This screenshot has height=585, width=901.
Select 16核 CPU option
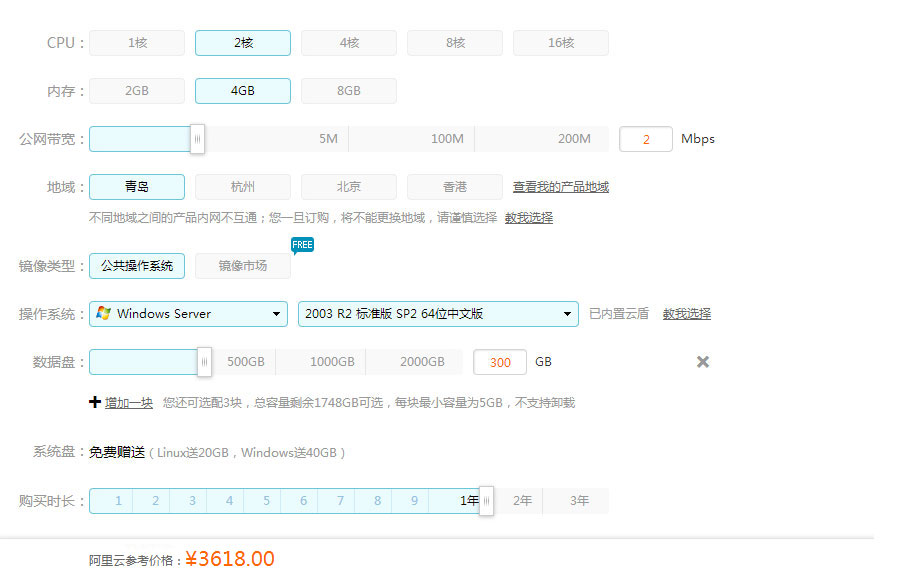(x=561, y=43)
